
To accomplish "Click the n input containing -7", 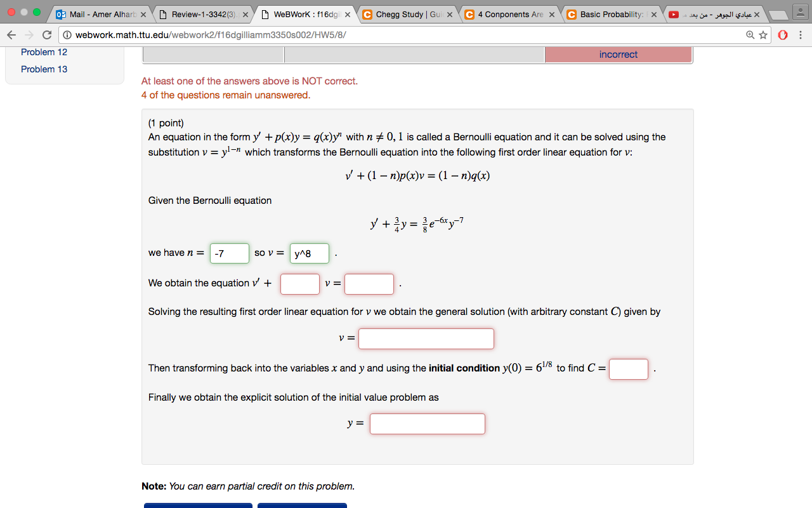I will tap(229, 253).
